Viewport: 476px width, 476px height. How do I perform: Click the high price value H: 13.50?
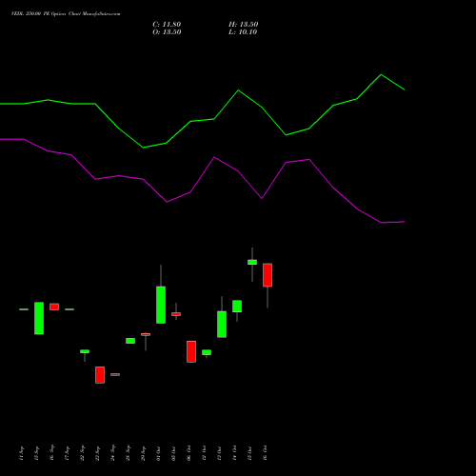(x=243, y=25)
